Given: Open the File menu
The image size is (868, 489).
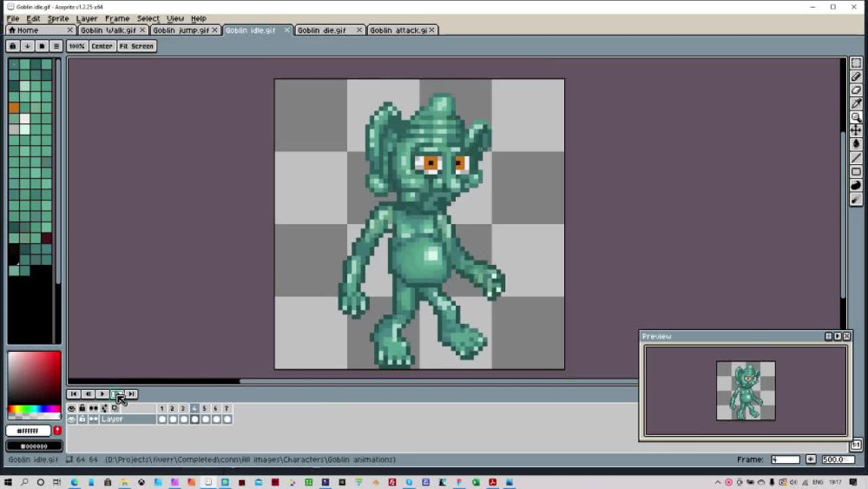Looking at the screenshot, I should click(x=13, y=18).
